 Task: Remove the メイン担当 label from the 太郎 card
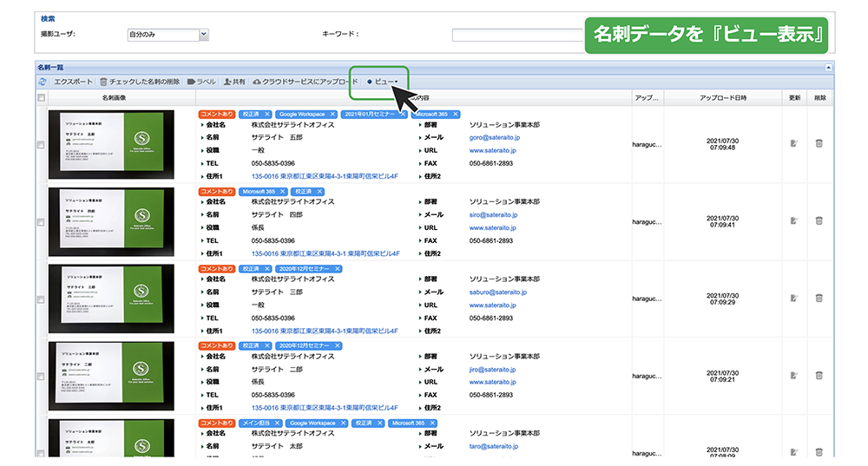[278, 423]
